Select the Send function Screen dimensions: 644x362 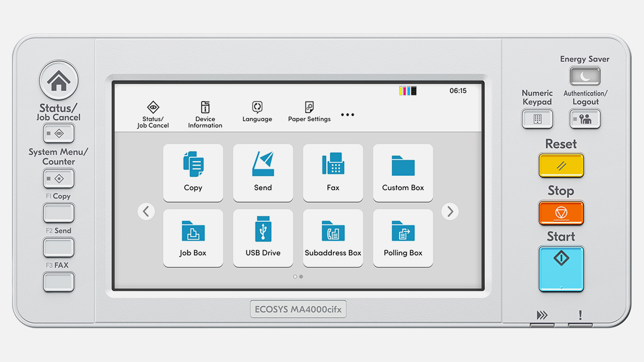[x=263, y=173]
